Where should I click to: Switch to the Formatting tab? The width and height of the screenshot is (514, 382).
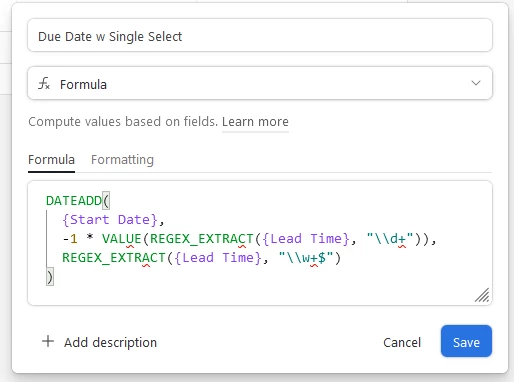(122, 160)
